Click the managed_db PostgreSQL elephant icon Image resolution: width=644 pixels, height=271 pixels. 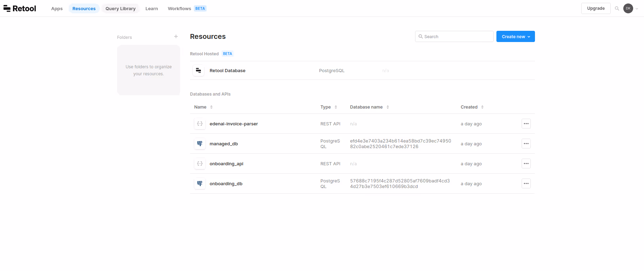pos(200,144)
